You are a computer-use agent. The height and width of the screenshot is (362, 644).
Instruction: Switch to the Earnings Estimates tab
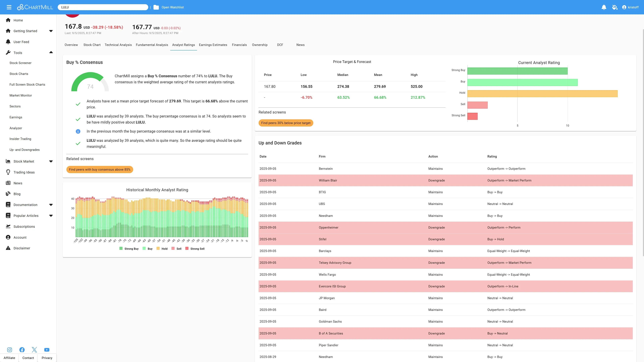pos(213,45)
